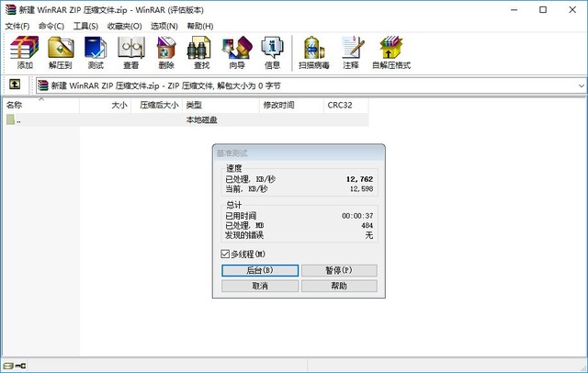Click the 查找 (Find) binoculars icon
Screen dimensions: 588x373
[199, 48]
